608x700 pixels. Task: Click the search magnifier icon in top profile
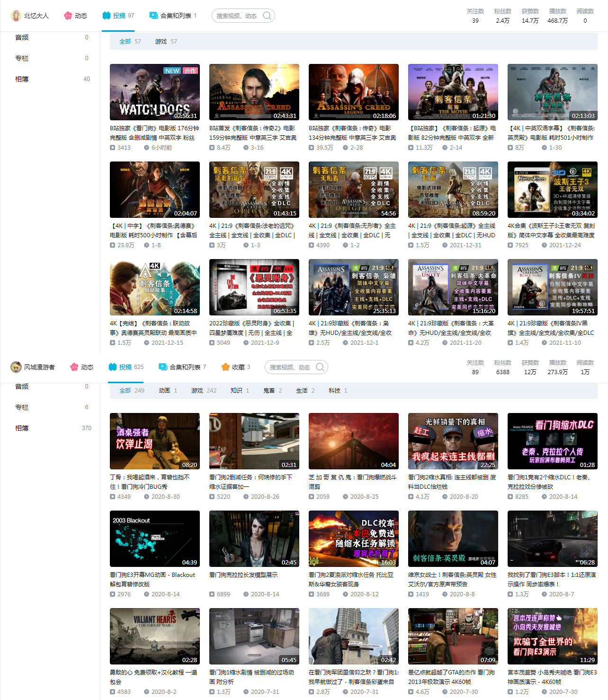267,16
